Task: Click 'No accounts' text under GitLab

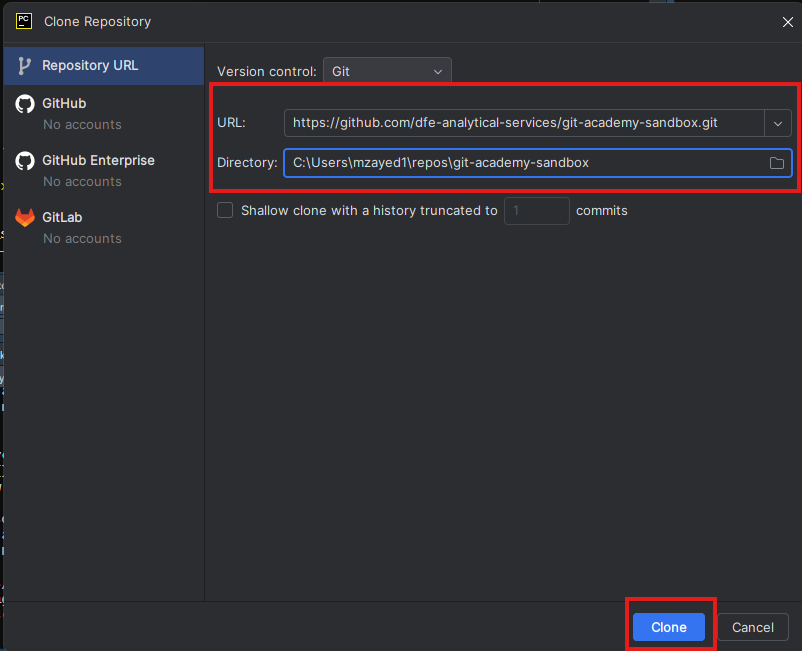Action: (x=82, y=238)
